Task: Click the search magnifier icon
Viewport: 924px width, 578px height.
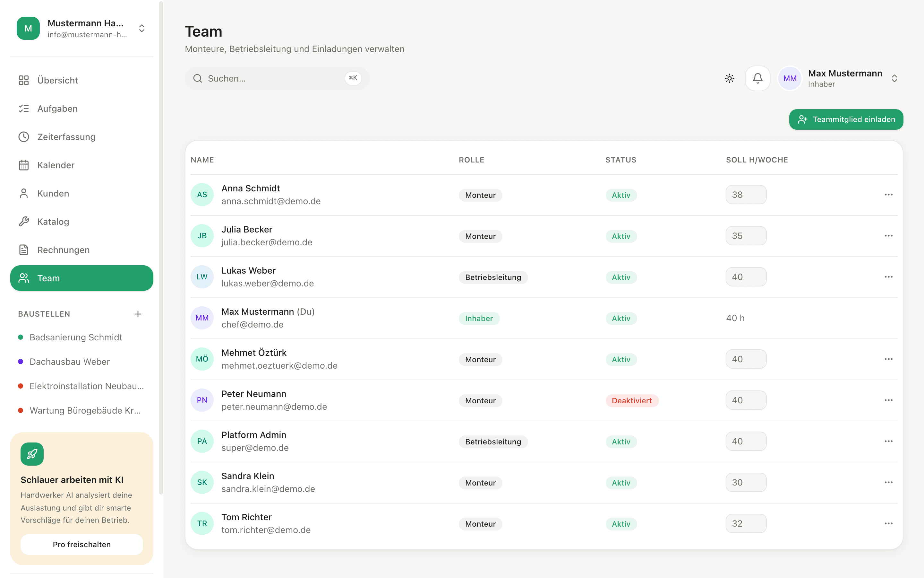Action: click(197, 78)
